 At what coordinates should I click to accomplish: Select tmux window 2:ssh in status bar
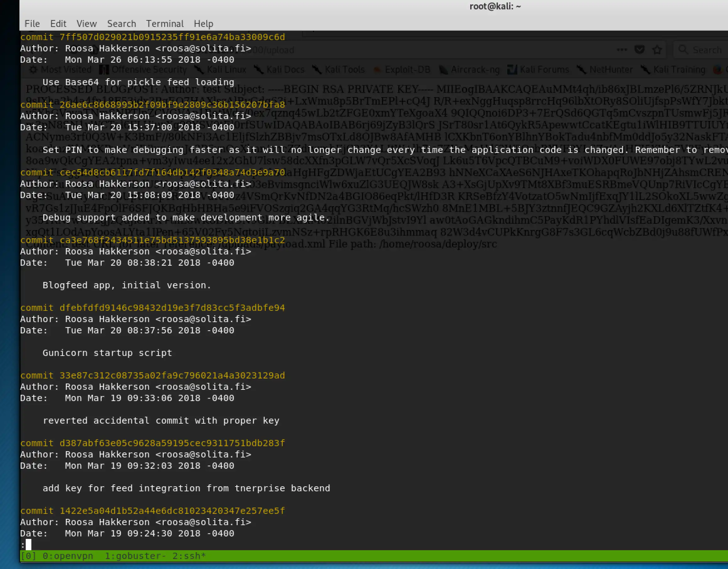(189, 556)
